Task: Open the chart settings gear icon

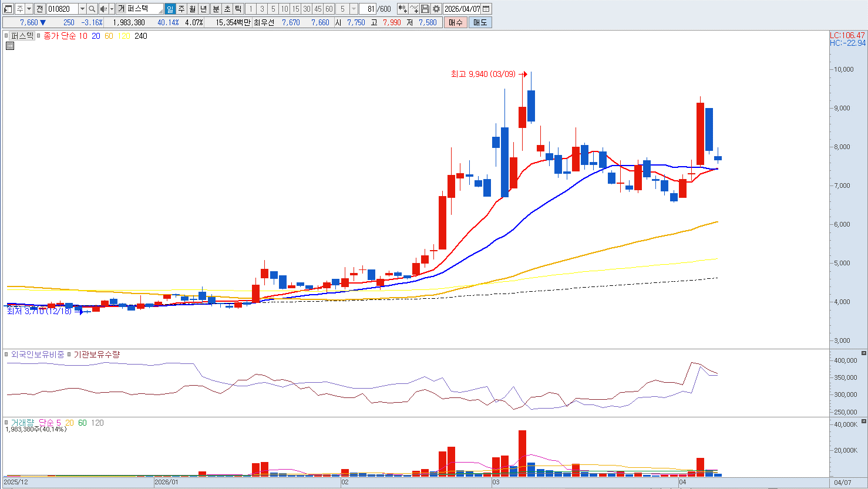Action: pyautogui.click(x=436, y=9)
